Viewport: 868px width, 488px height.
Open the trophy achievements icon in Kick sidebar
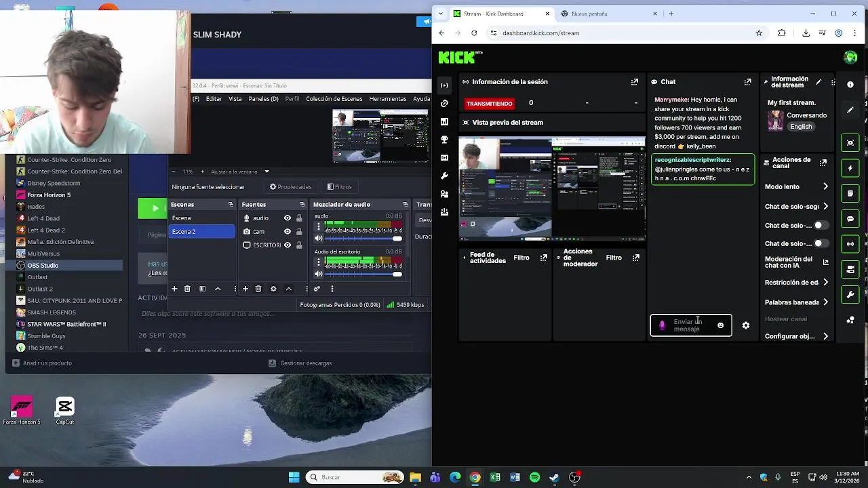[x=444, y=140]
